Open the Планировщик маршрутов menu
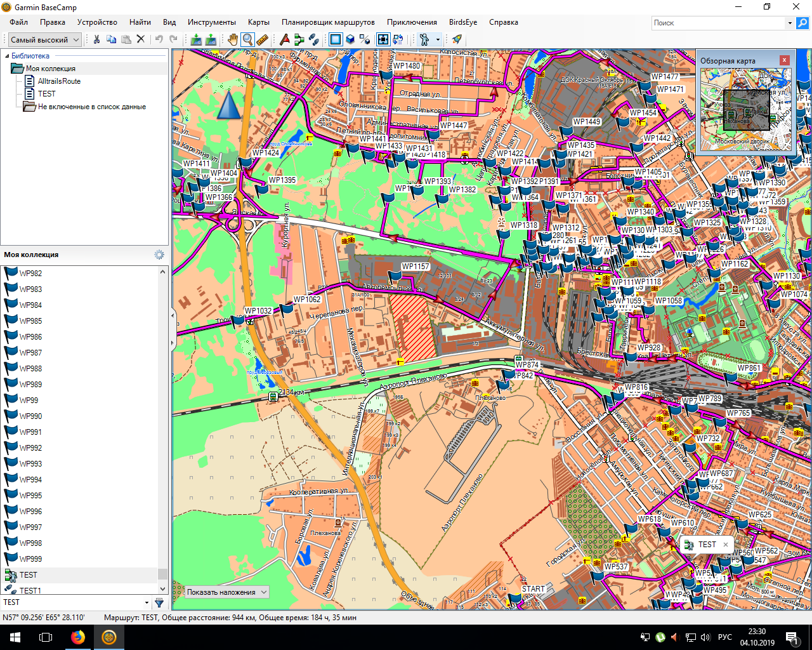 328,22
